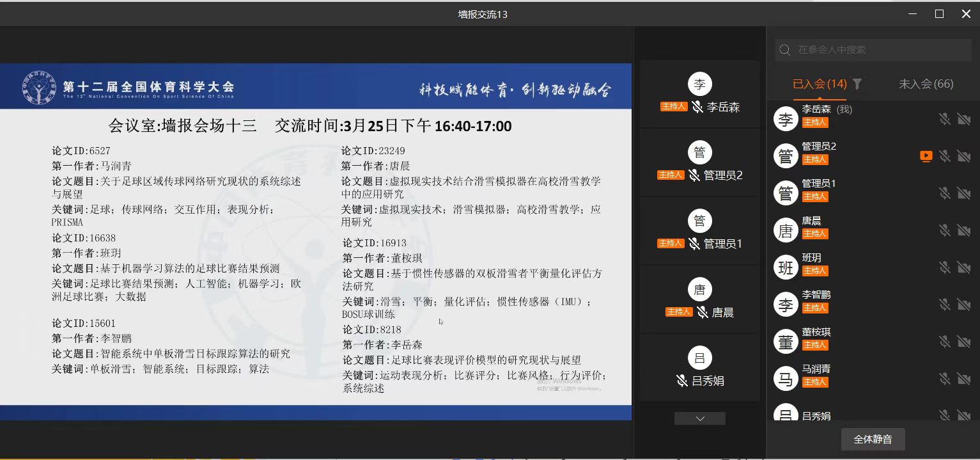
Task: Click the search magnifier in the participants panel
Action: pos(784,49)
